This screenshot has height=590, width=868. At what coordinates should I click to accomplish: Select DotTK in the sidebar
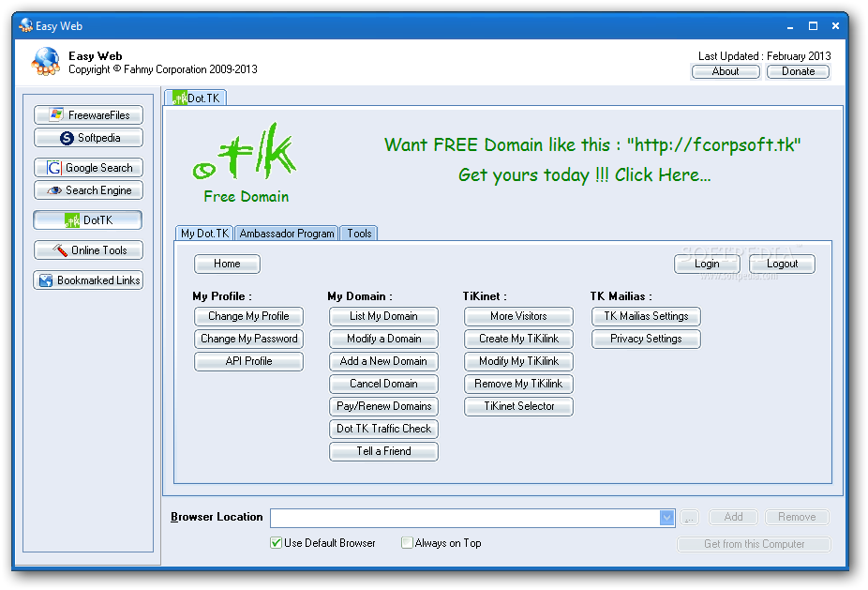coord(87,219)
